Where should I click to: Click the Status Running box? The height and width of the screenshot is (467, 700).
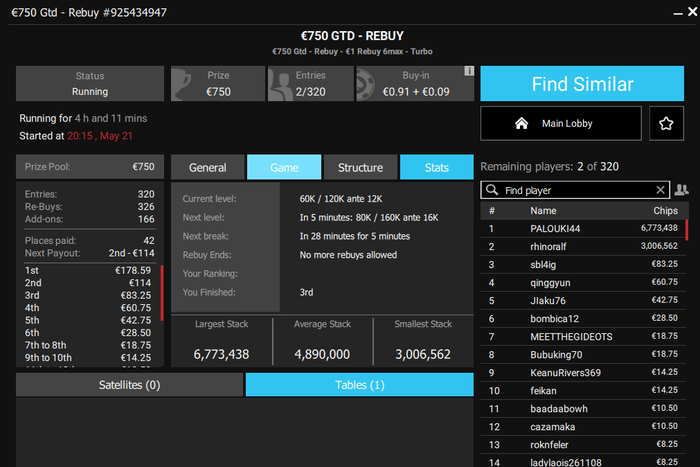90,83
